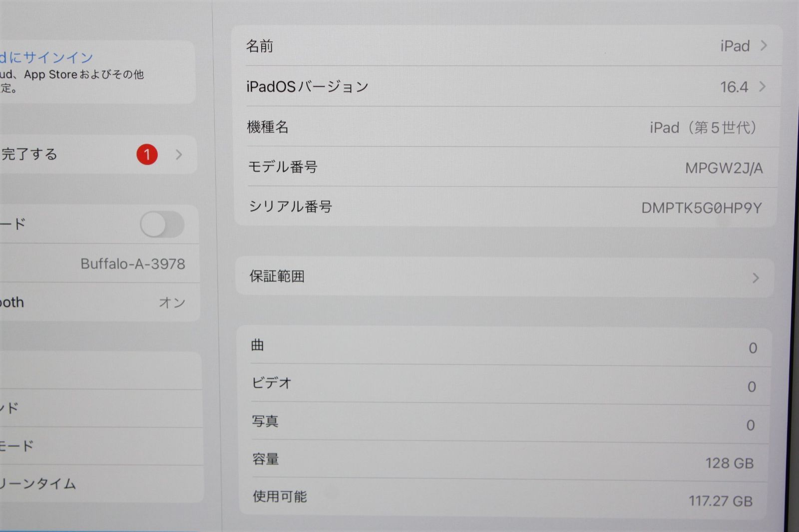Tap the 機種名 label
This screenshot has width=799, height=532.
[268, 127]
